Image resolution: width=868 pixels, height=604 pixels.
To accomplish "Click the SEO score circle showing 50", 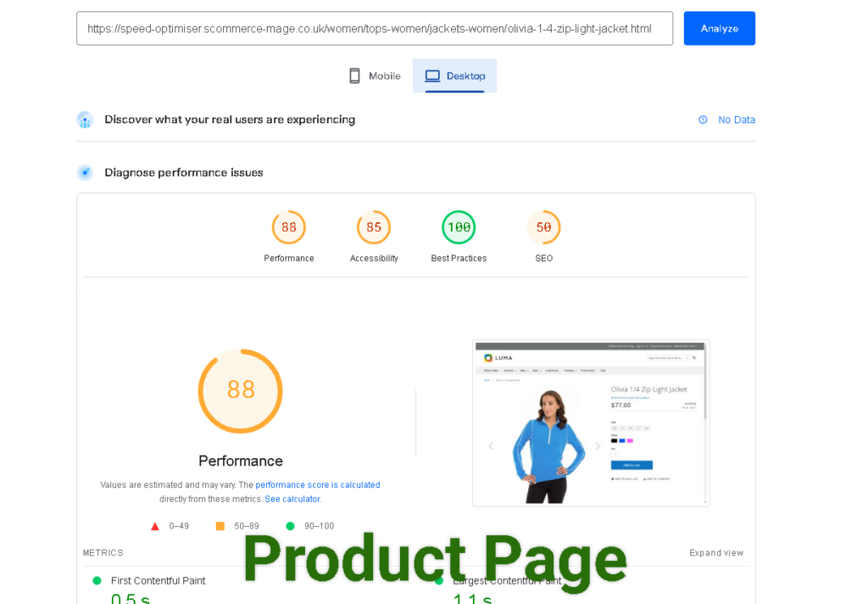I will 543,226.
